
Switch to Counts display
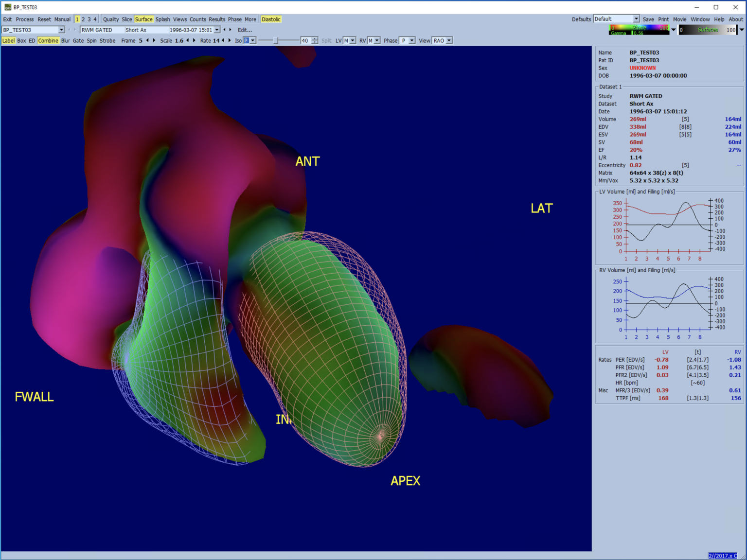(x=198, y=19)
